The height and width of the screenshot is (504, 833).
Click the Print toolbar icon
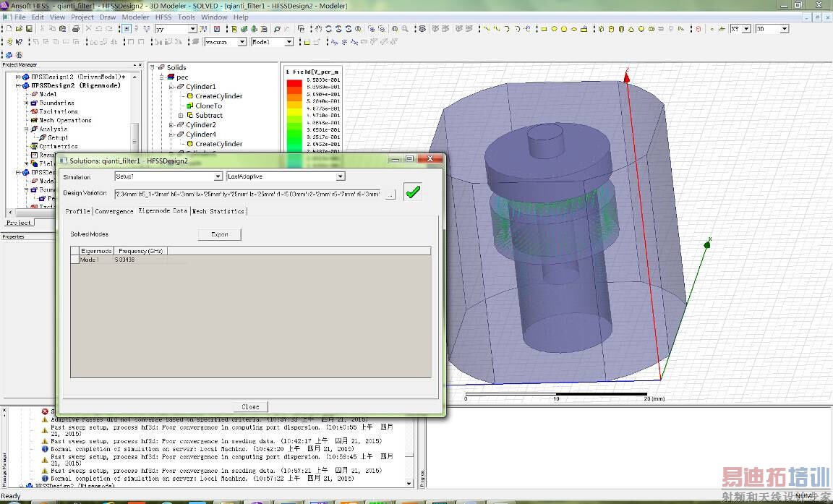tap(75, 29)
